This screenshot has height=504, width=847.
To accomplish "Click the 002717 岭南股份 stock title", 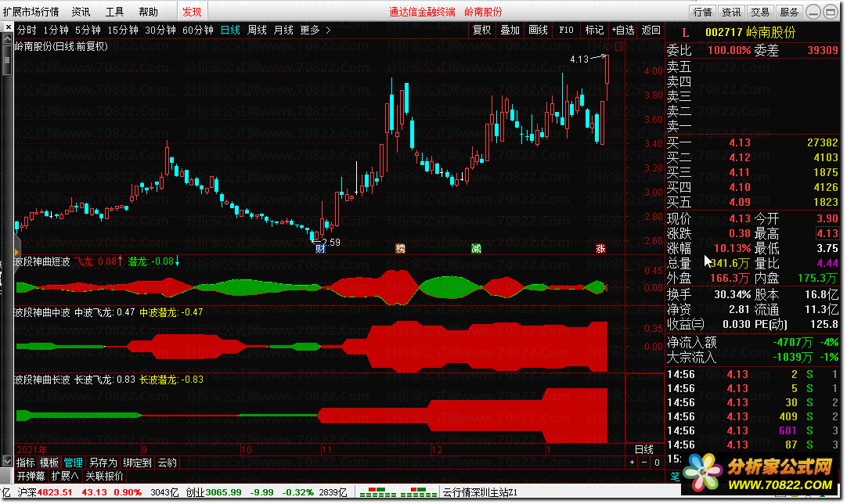I will click(x=750, y=32).
